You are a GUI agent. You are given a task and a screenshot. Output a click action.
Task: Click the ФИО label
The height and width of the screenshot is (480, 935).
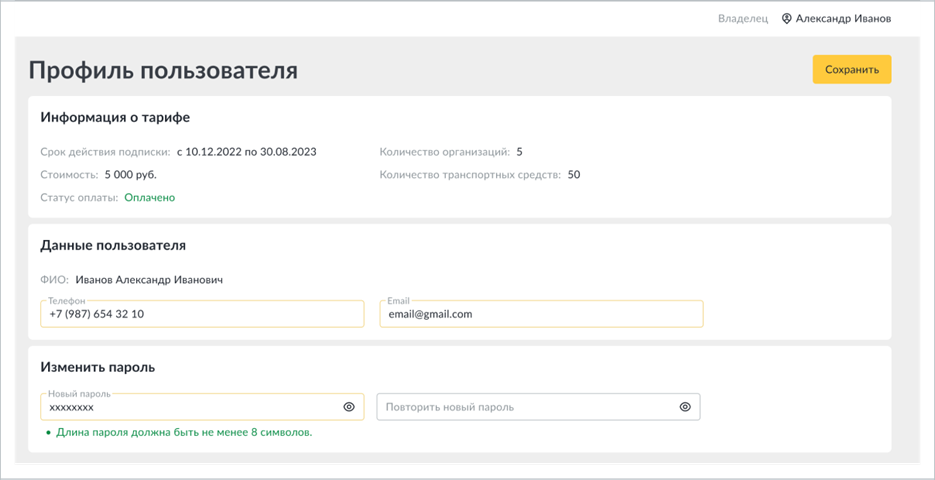tap(55, 280)
